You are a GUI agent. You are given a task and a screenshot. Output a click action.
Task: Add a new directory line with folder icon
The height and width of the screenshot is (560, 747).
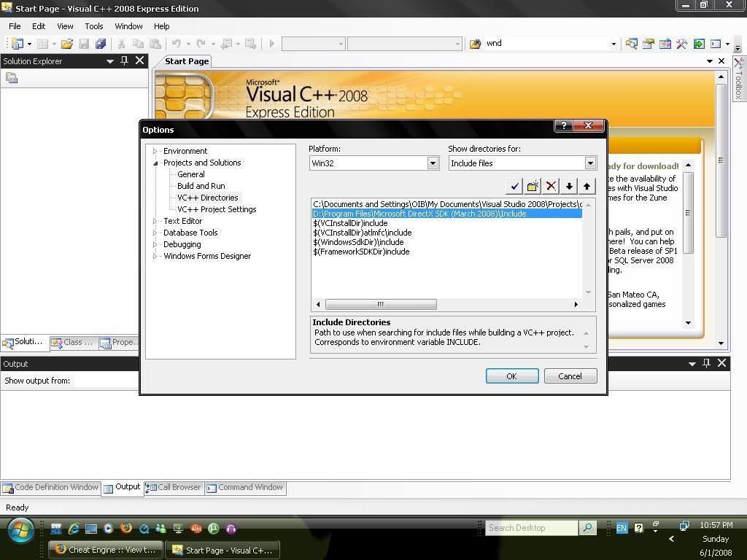click(x=533, y=186)
